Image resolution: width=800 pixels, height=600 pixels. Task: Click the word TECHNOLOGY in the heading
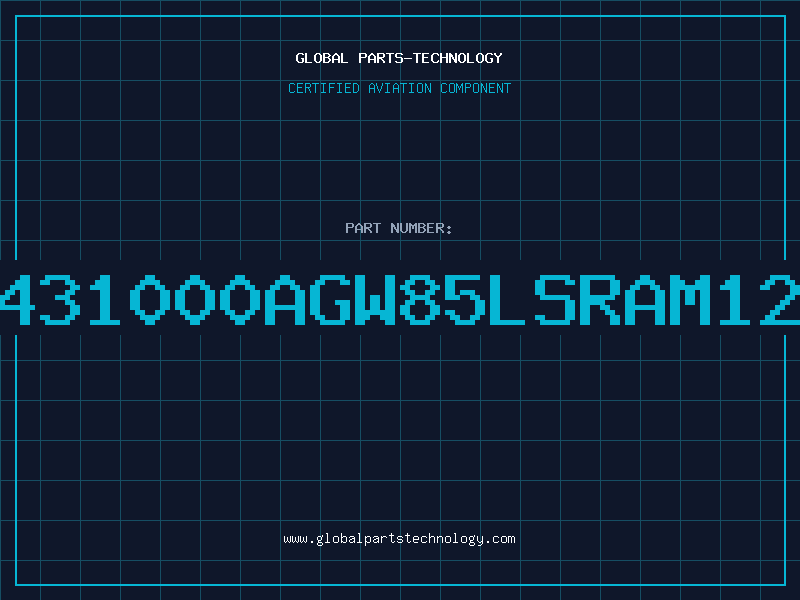458,58
